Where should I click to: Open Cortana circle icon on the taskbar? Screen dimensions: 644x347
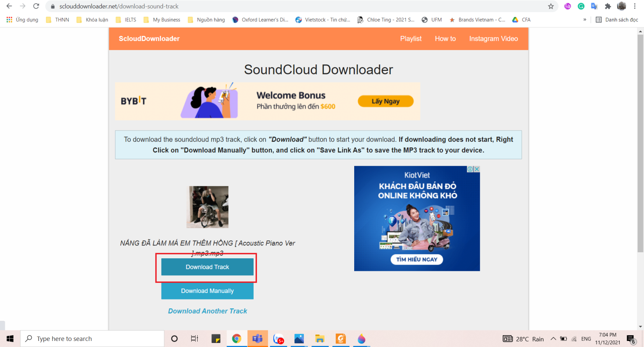tap(174, 339)
